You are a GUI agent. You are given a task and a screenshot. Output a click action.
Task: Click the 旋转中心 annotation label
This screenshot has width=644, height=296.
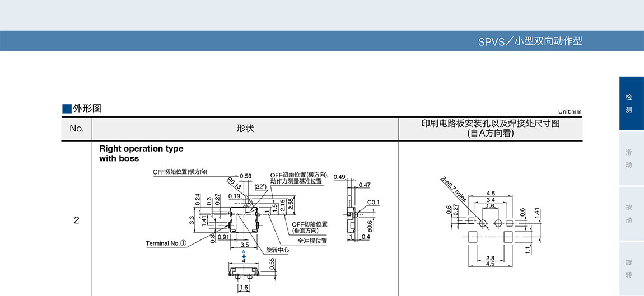277,251
